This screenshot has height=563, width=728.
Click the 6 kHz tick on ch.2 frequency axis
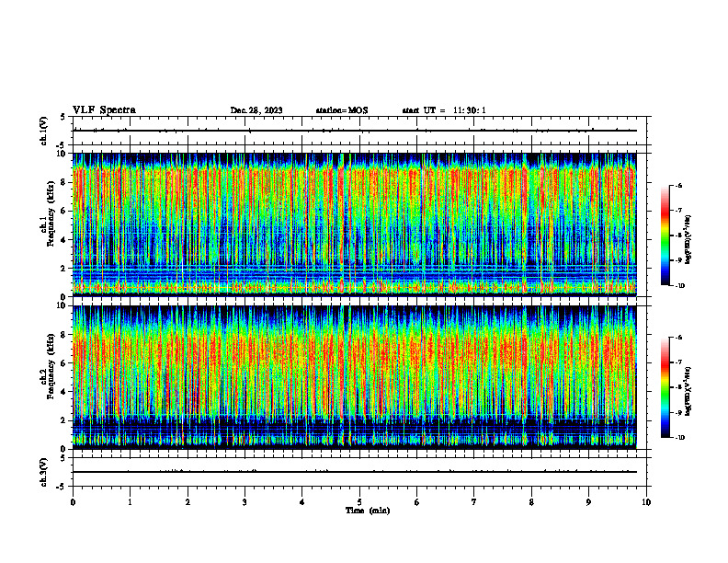click(x=64, y=363)
